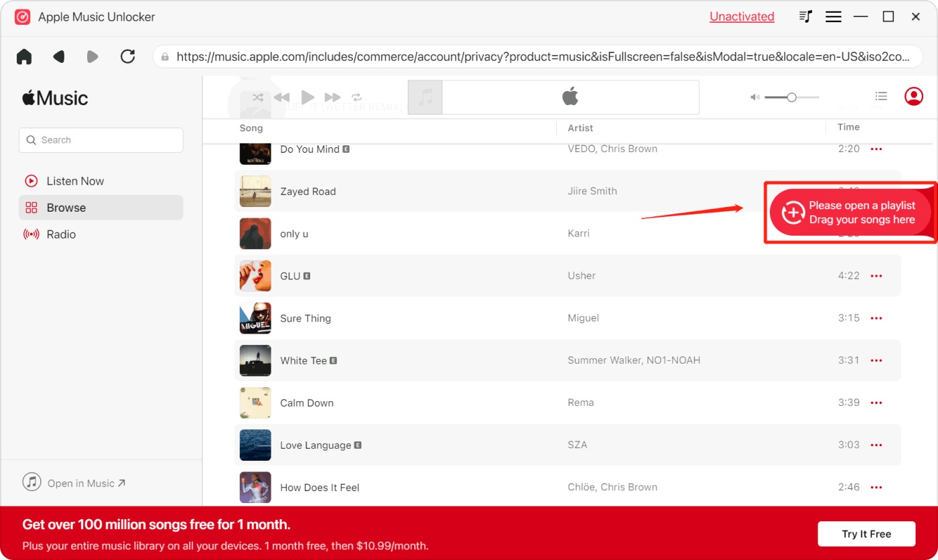Click the Sure Thing album artwork
The height and width of the screenshot is (560, 938).
[255, 318]
